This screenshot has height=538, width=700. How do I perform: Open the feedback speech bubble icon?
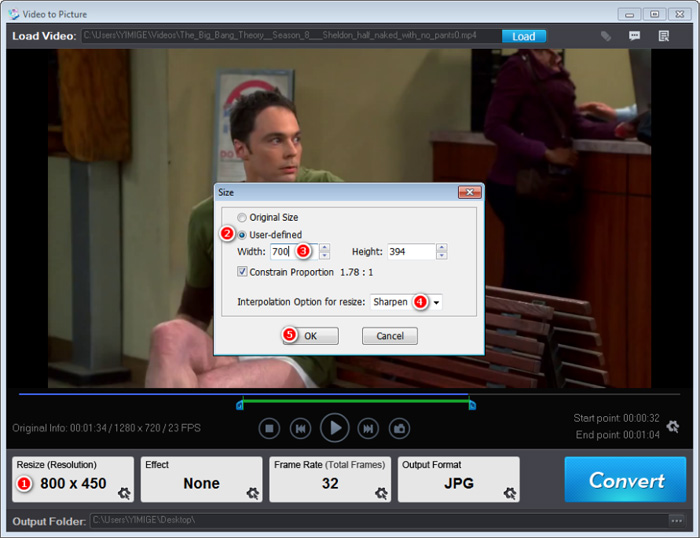pyautogui.click(x=634, y=36)
